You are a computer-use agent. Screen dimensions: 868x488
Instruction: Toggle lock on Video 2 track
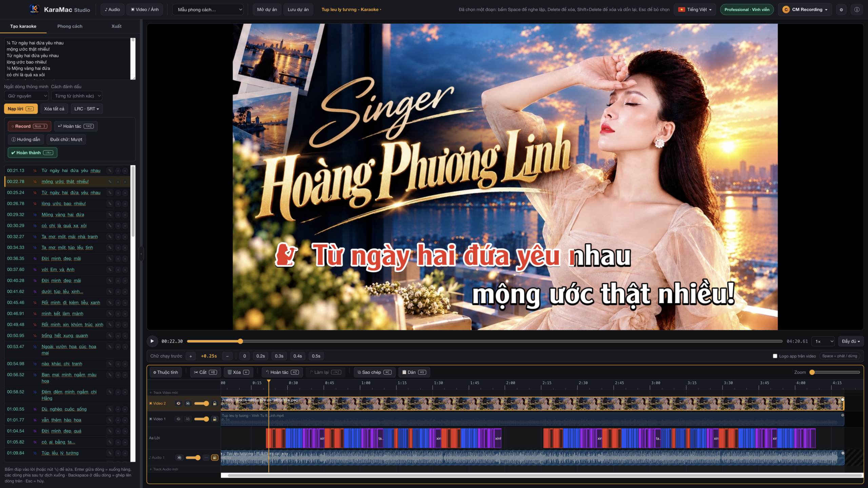click(x=215, y=403)
